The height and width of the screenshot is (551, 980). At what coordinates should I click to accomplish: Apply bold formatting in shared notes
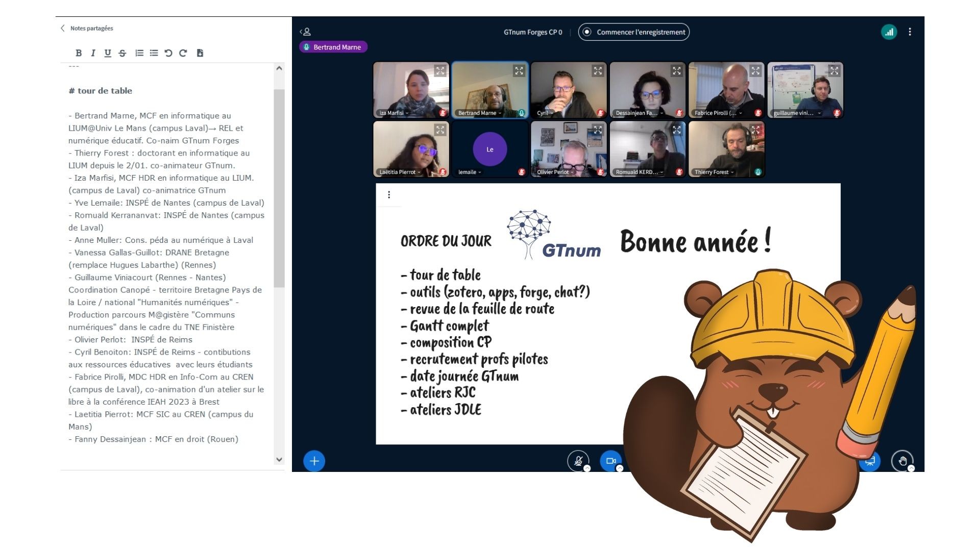coord(79,53)
